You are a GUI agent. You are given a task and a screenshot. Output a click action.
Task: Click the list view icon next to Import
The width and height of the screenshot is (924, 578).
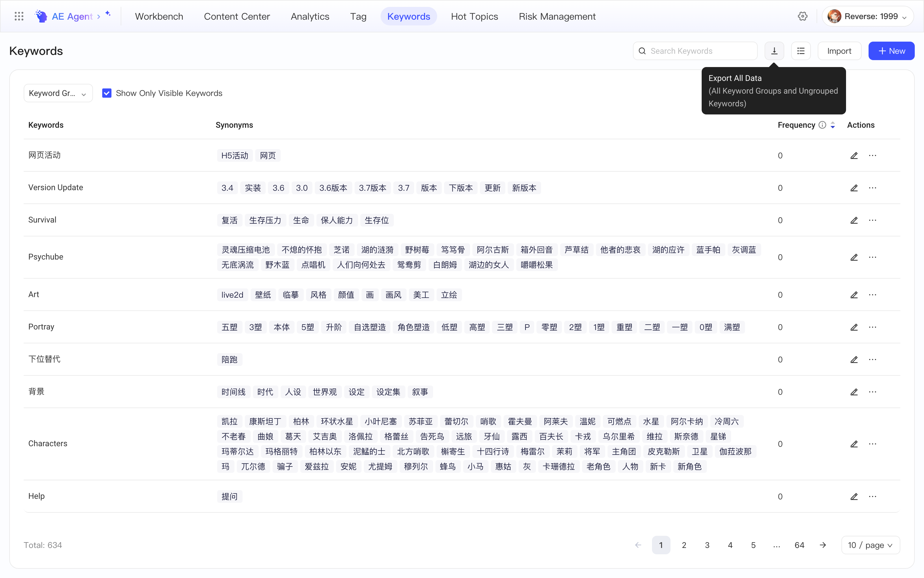click(801, 51)
